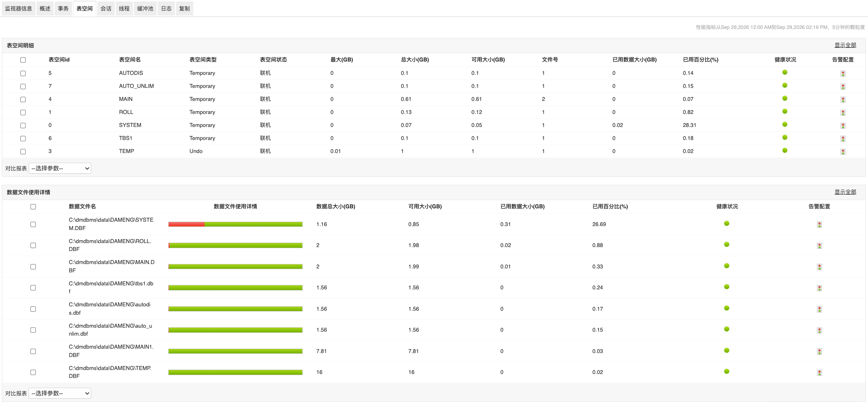Viewport: 868px width, 404px height.
Task: Open alarm config icon for TBS1 tablespace
Action: pyautogui.click(x=843, y=139)
